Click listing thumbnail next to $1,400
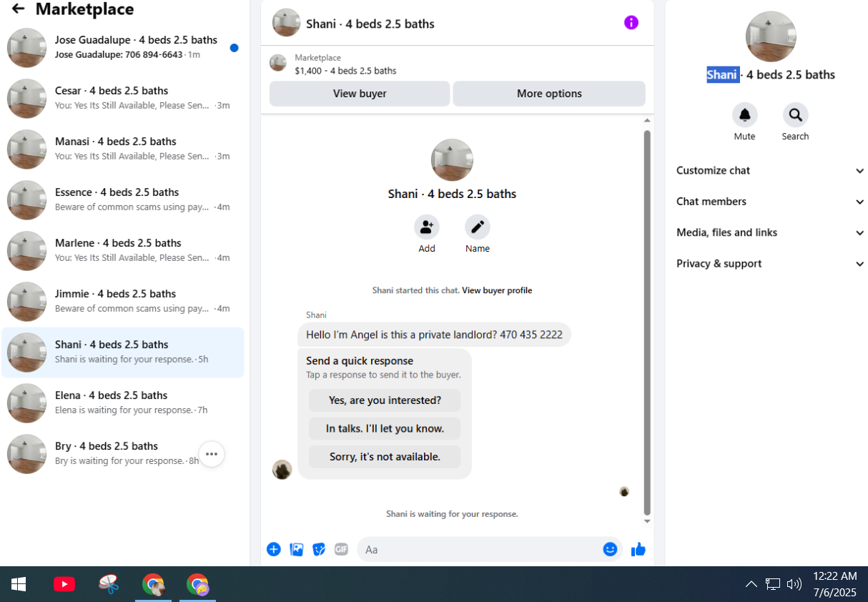The image size is (868, 602). click(278, 63)
